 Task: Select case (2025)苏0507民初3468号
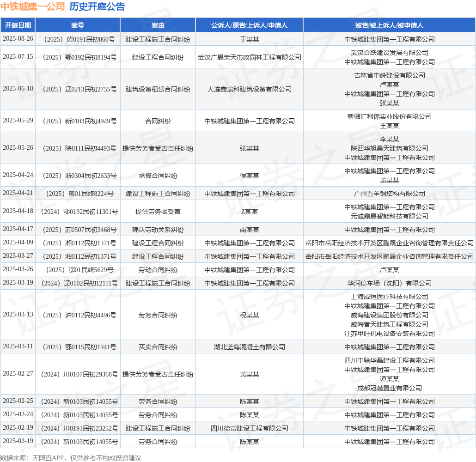[x=79, y=230]
